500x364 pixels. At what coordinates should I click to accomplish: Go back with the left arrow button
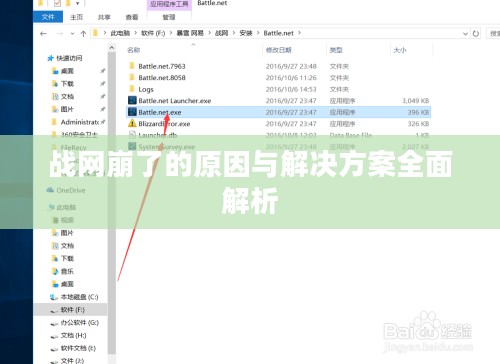(x=43, y=34)
